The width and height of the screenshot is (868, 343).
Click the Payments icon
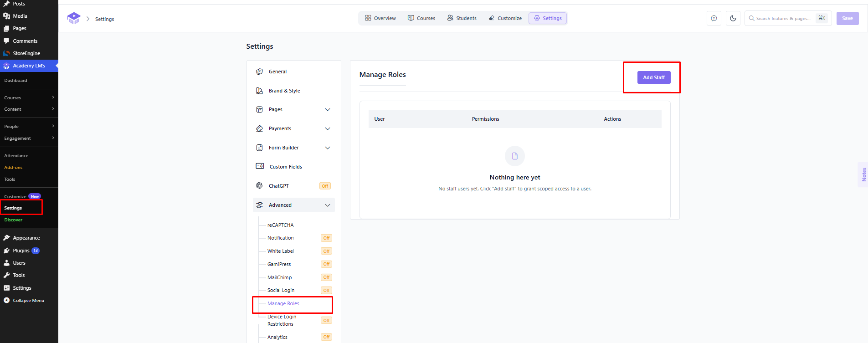259,128
